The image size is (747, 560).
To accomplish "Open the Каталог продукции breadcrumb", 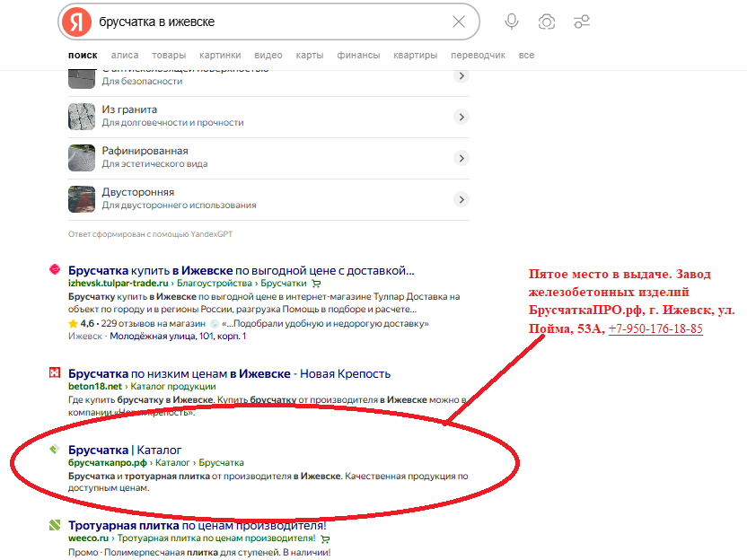I will 173,387.
